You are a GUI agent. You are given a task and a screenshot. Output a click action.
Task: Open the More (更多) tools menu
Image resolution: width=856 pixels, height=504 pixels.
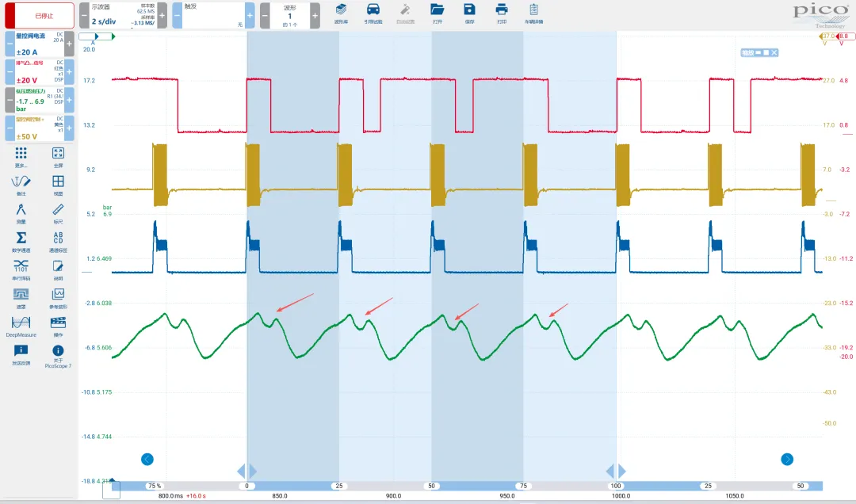click(x=21, y=155)
